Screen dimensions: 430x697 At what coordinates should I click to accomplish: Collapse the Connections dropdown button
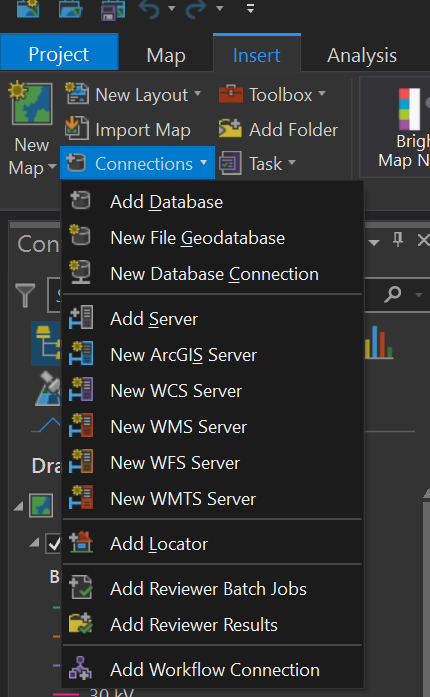(x=137, y=163)
